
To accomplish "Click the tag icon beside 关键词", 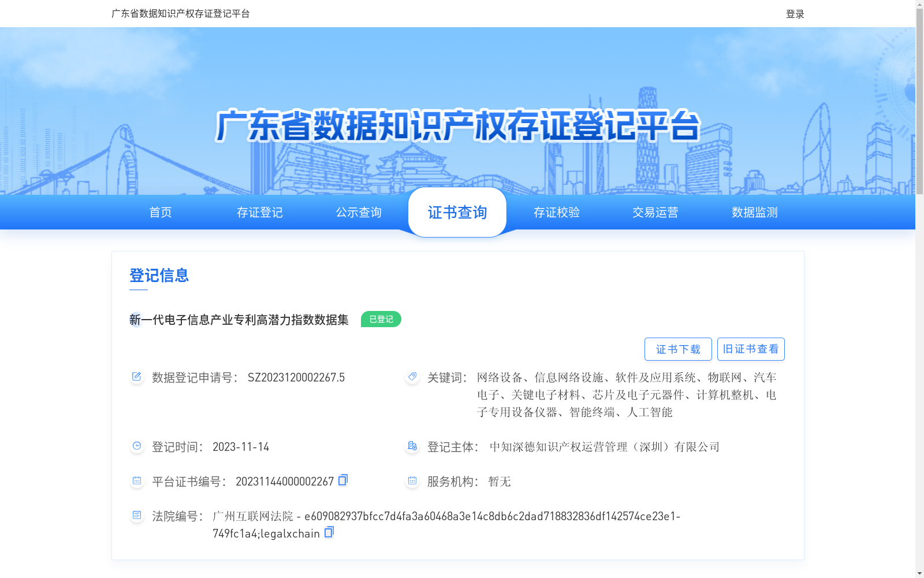I will (x=412, y=377).
